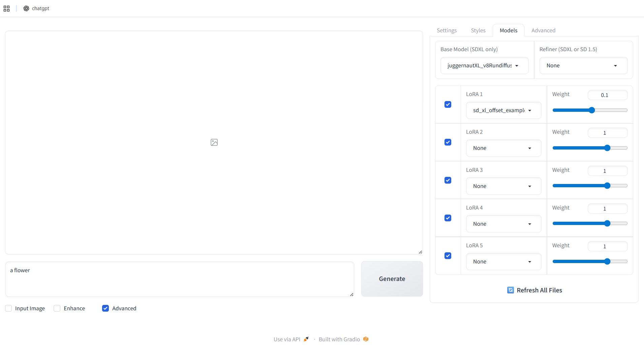The width and height of the screenshot is (644, 348).
Task: Click the Gradio logo icon in footer
Action: (x=366, y=339)
